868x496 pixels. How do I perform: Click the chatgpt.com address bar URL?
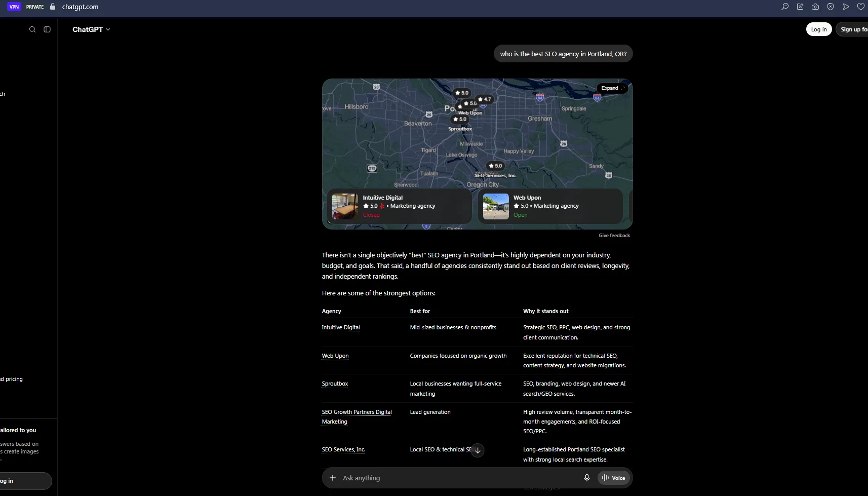click(80, 7)
